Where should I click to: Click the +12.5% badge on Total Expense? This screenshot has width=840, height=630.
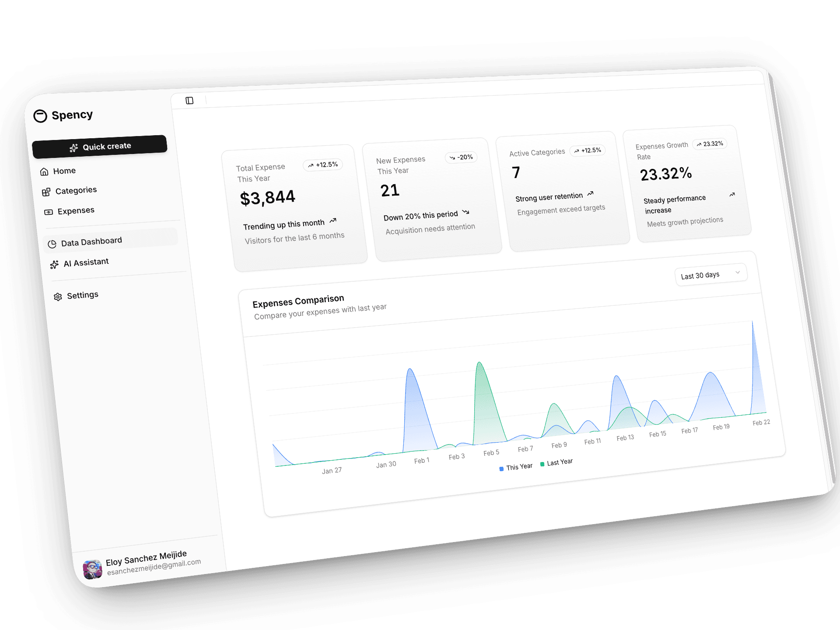(x=323, y=165)
